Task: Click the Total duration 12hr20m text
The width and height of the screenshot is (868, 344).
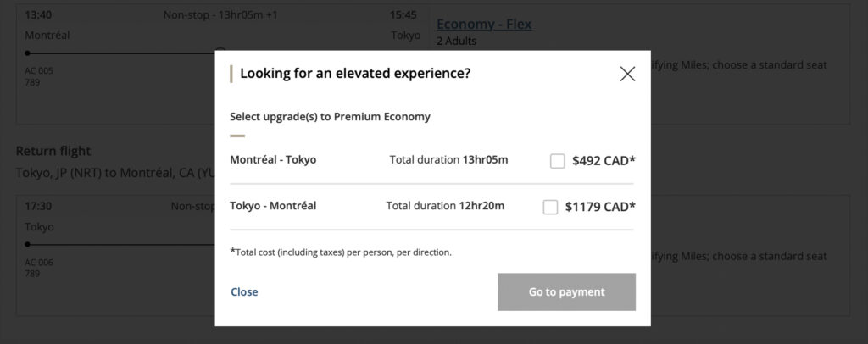Action: pyautogui.click(x=445, y=205)
